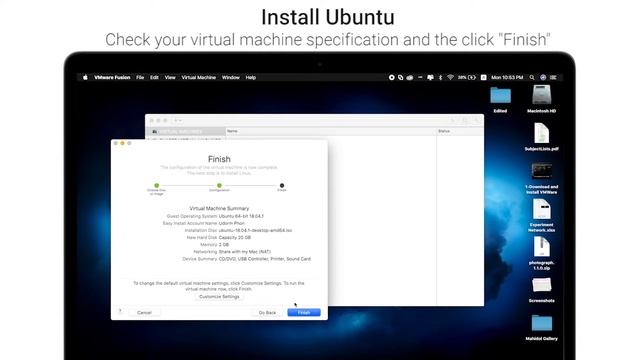Click the search icon in library window toolbar
640x360 pixels.
pos(476,120)
